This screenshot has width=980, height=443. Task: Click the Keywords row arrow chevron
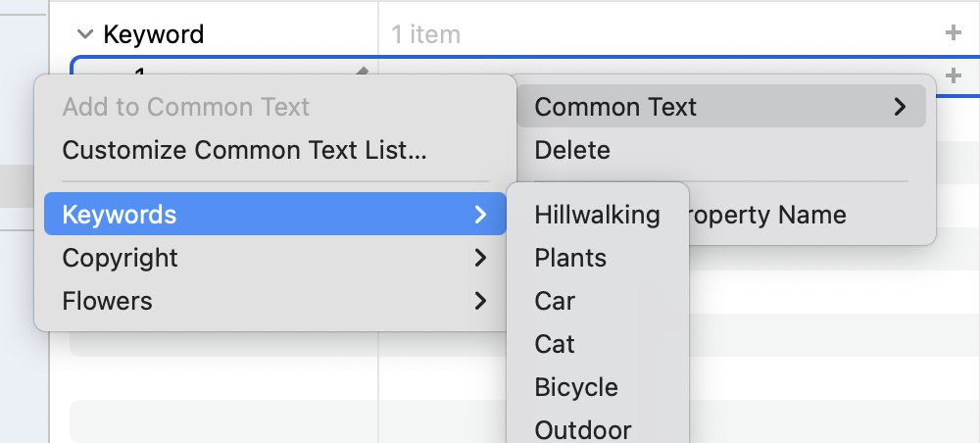click(x=480, y=215)
